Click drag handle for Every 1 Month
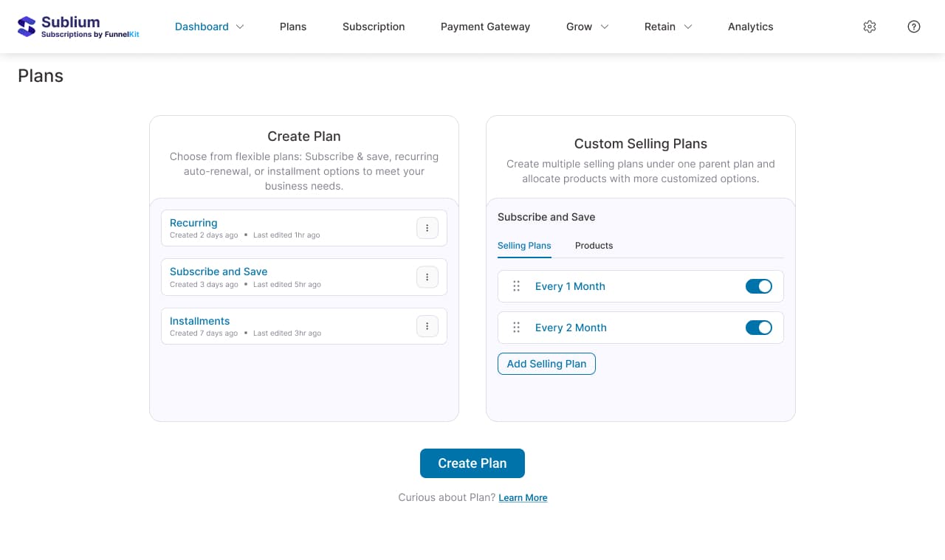Image resolution: width=945 pixels, height=560 pixels. coord(517,286)
